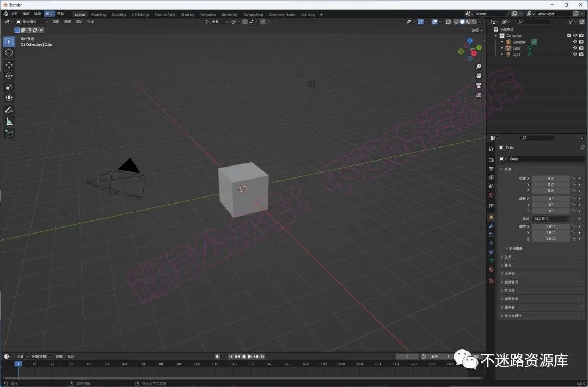Expand the Camera item in outliner
This screenshot has width=588, height=387.
502,41
